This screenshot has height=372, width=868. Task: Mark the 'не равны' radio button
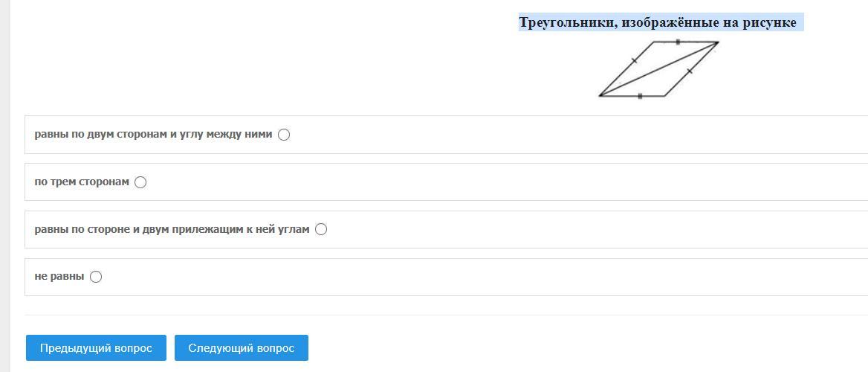coord(96,277)
